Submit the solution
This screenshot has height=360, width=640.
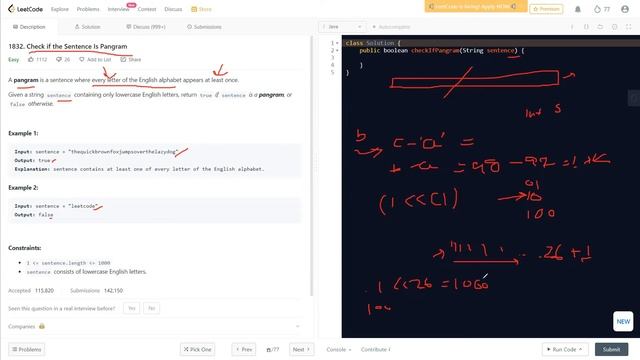[x=611, y=349]
